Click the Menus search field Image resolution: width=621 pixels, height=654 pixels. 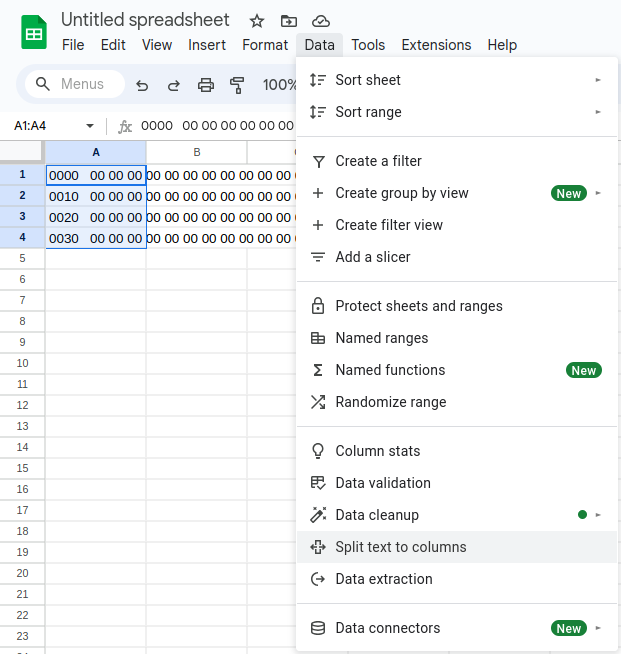(x=75, y=84)
